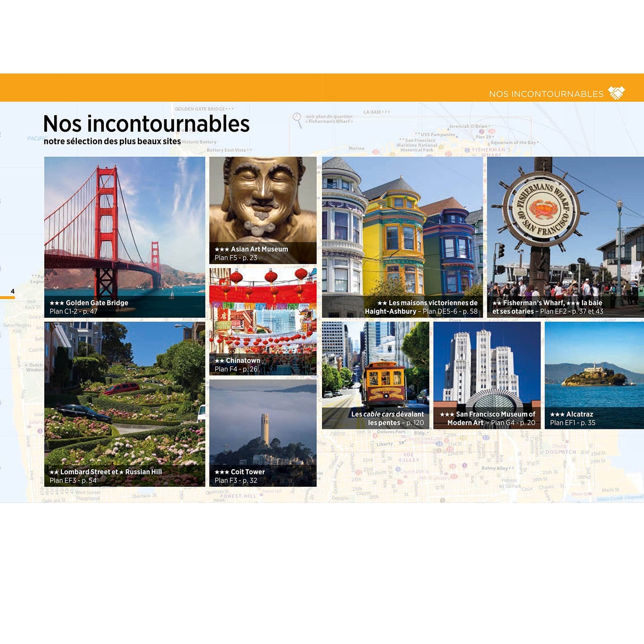This screenshot has height=644, width=644.
Task: Click the handshake icon in the orange header
Action: (617, 92)
